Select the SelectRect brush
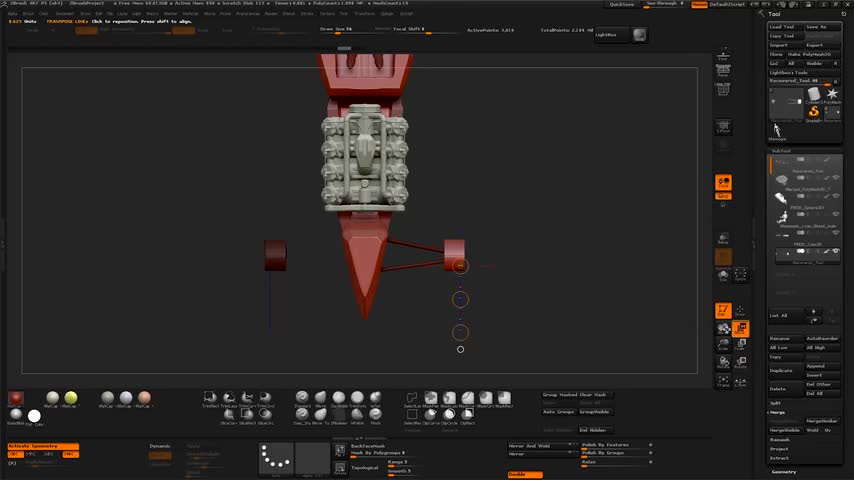854x480 pixels. point(412,416)
